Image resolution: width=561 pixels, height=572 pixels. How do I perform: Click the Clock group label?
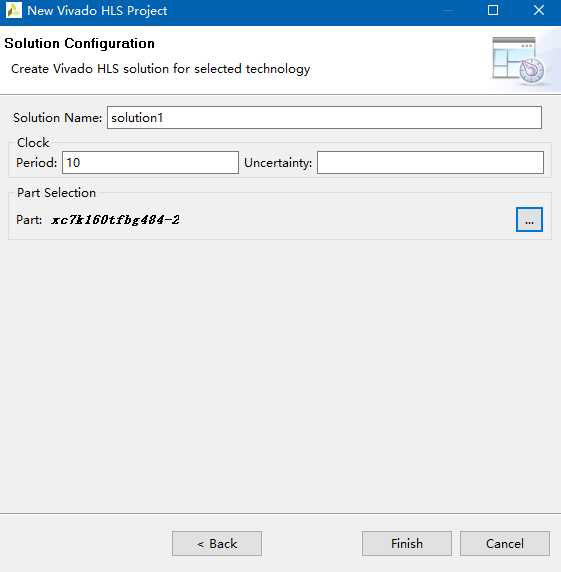(x=33, y=143)
